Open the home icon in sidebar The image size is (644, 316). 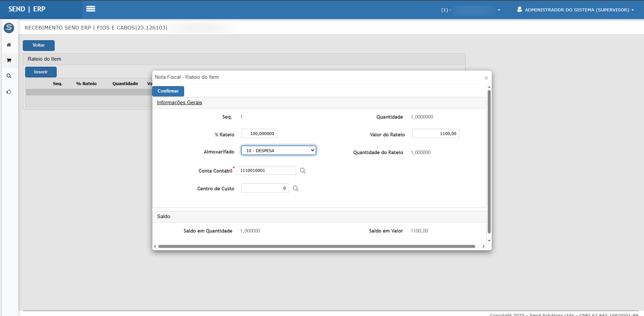[x=9, y=45]
